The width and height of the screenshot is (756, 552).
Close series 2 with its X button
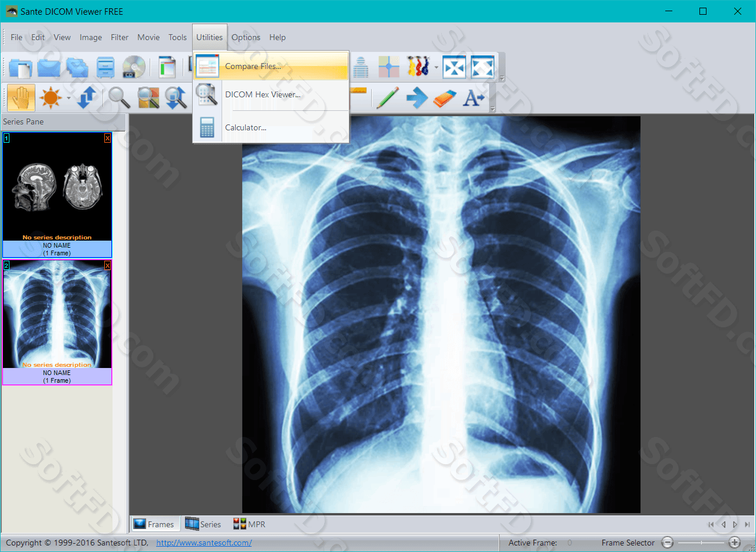[x=107, y=265]
